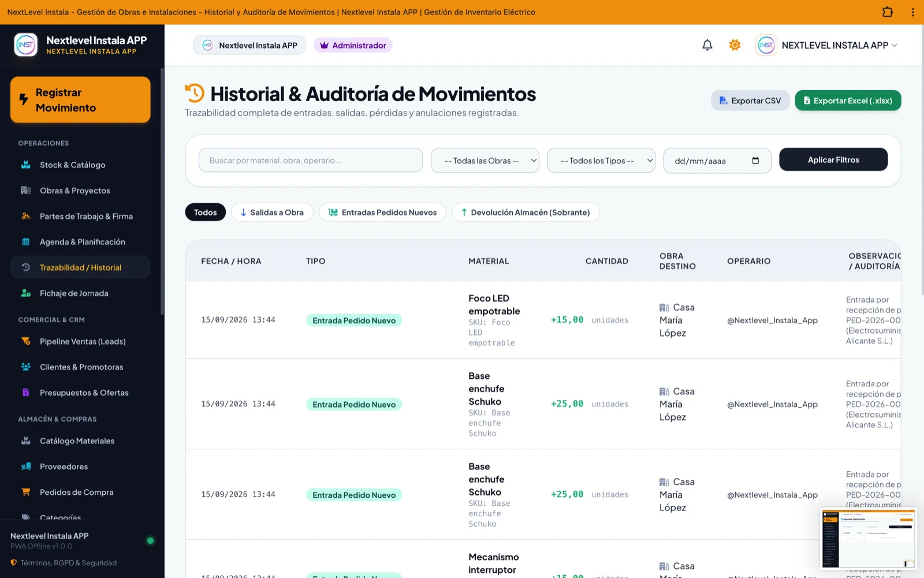The height and width of the screenshot is (578, 924).
Task: Click the MATERIAL column header
Action: [489, 261]
